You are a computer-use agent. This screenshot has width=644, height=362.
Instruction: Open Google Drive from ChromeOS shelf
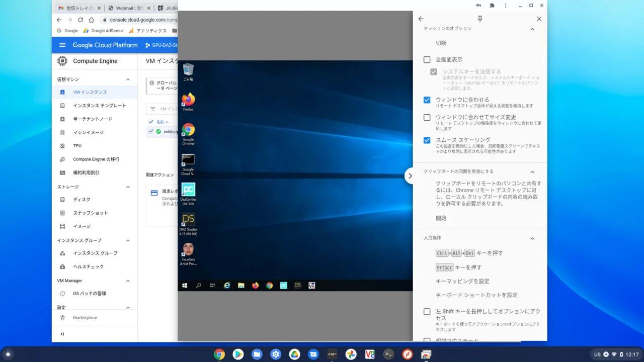(294, 354)
